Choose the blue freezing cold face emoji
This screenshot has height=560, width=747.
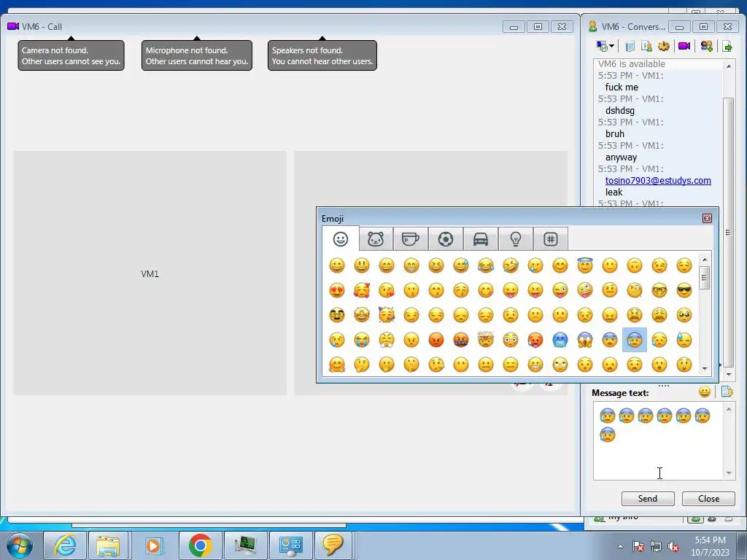click(x=560, y=340)
